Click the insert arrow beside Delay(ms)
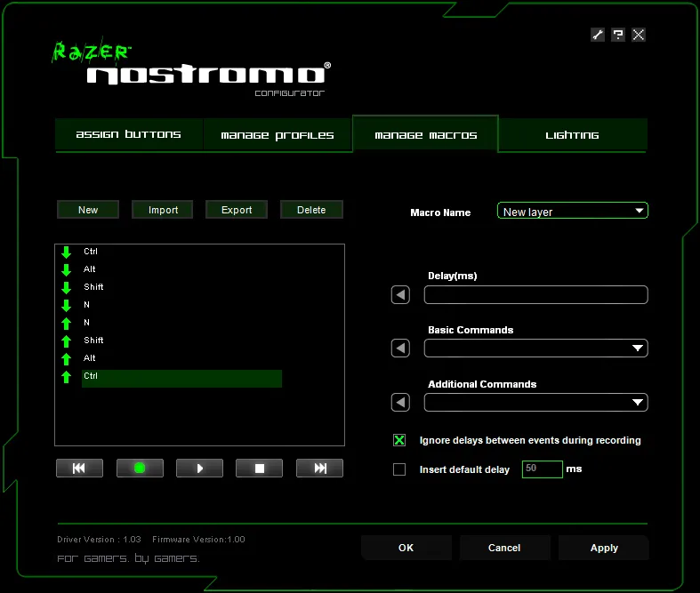Viewport: 700px width, 593px height. click(400, 295)
